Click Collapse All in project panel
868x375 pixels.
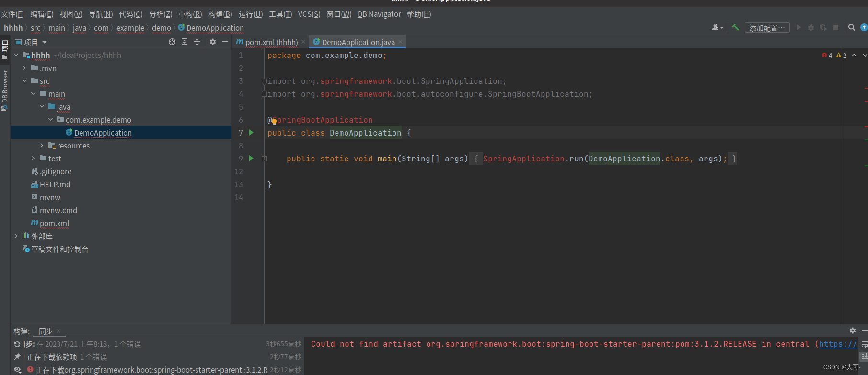click(197, 42)
